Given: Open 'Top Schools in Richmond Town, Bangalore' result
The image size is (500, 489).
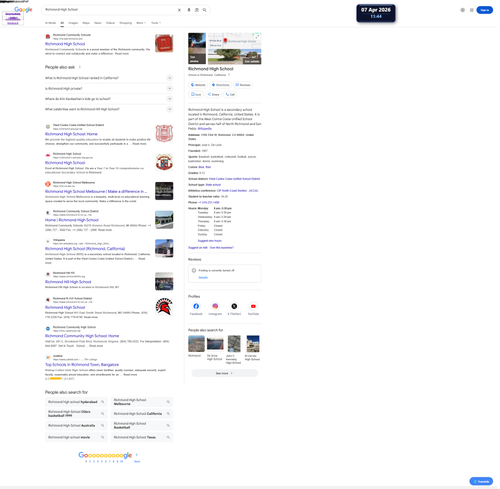Looking at the screenshot, I should tap(82, 364).
